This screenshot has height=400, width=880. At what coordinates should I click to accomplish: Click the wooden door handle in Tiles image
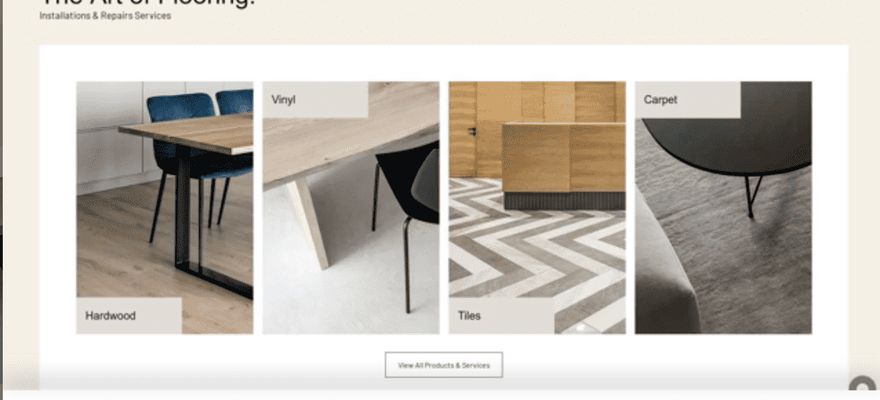click(473, 131)
